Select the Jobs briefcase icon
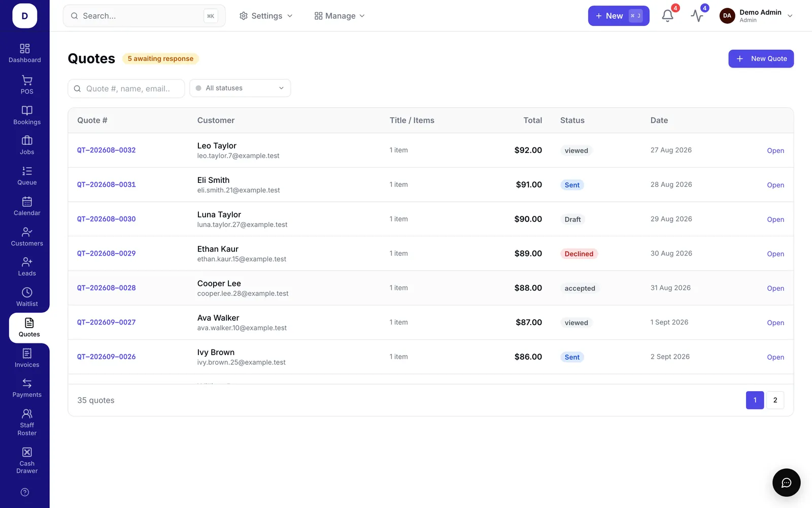This screenshot has width=812, height=508. (27, 140)
